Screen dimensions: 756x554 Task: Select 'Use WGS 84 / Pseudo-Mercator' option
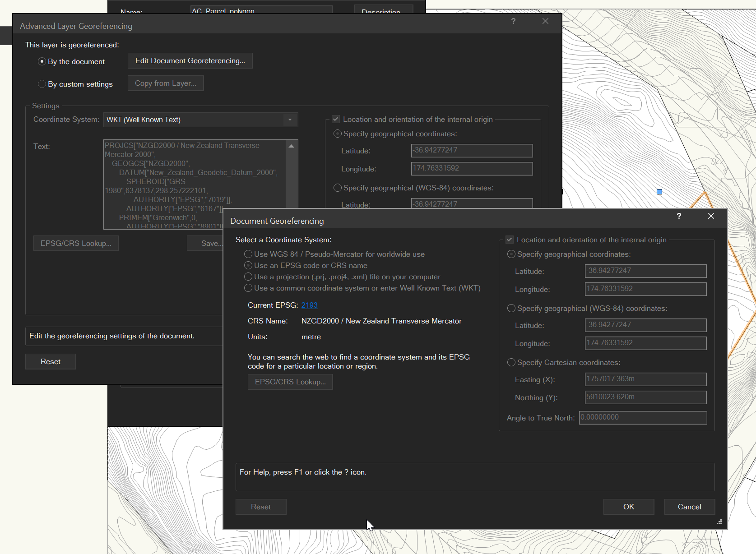248,254
